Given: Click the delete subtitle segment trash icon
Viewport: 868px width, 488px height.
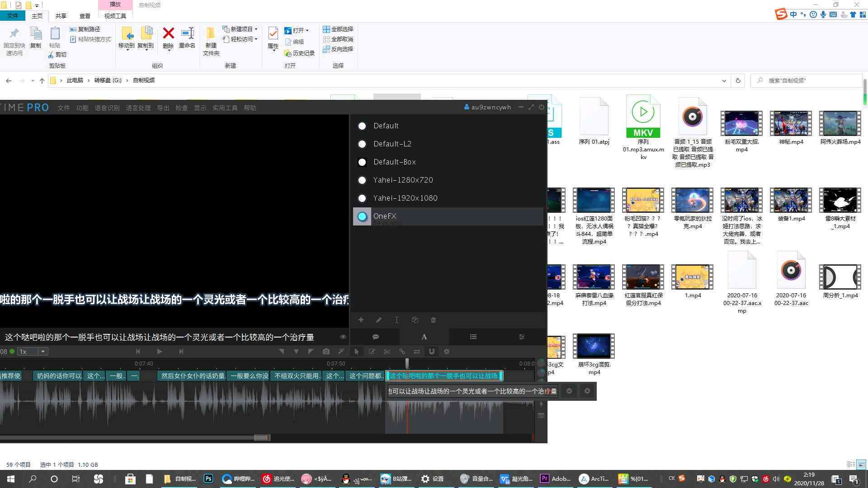Looking at the screenshot, I should (x=433, y=320).
